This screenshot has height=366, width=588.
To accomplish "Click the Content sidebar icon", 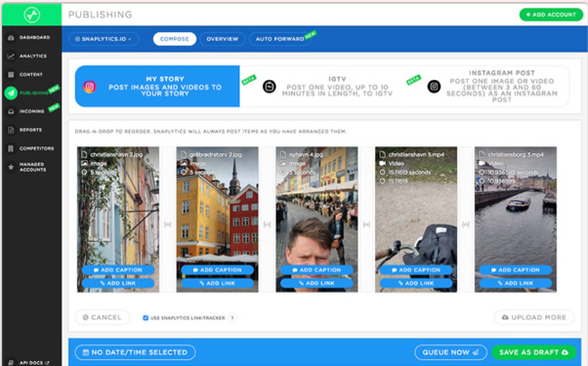I will [x=11, y=74].
